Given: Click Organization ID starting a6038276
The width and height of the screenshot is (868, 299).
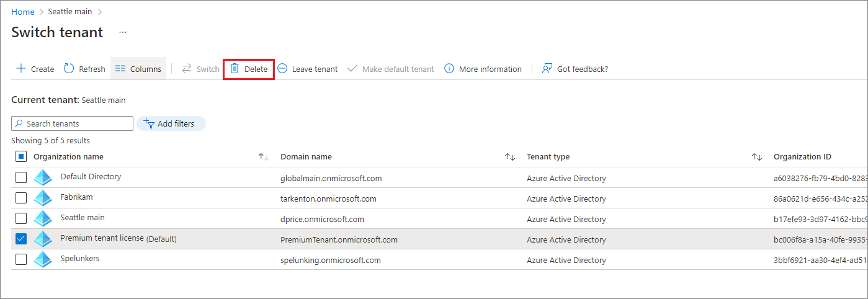Looking at the screenshot, I should [x=820, y=179].
